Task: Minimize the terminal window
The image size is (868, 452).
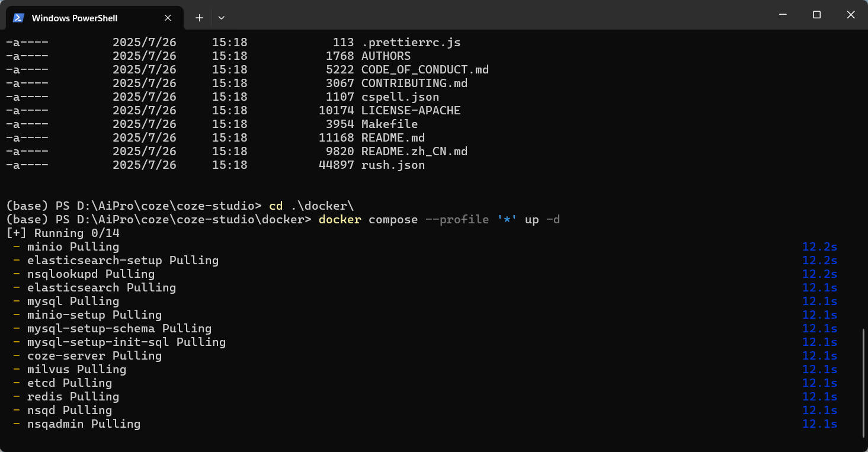Action: (x=782, y=15)
